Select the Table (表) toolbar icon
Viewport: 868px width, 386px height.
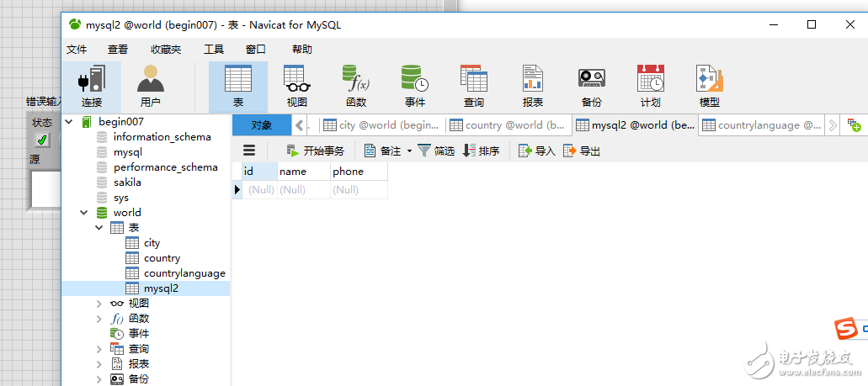[x=238, y=87]
